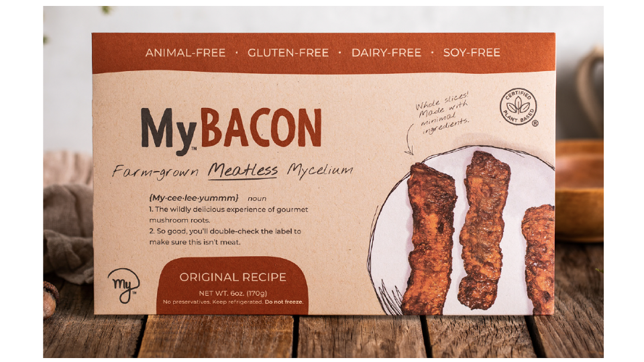Click the DAIRY-FREE label
Viewport: 644px width, 362px height.
pyautogui.click(x=386, y=53)
